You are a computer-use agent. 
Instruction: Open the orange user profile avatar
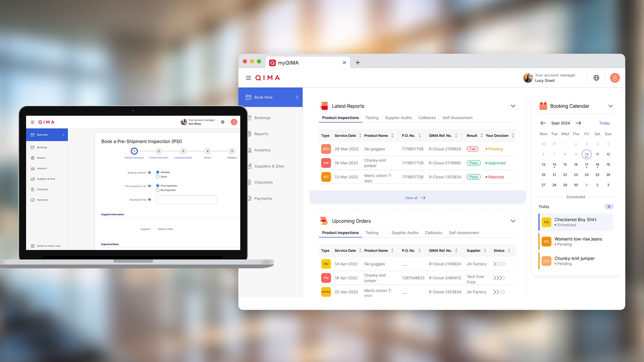coord(615,78)
